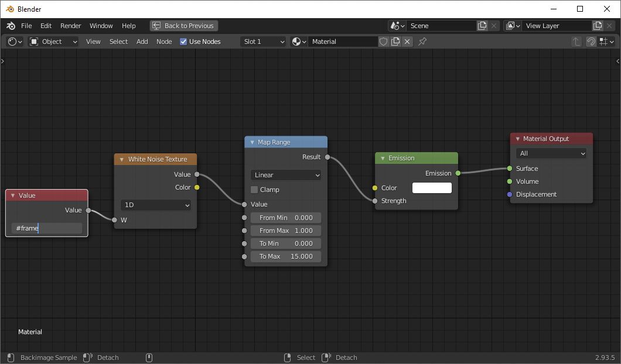Toggle the snap magnet icon
Image resolution: width=621 pixels, height=364 pixels.
pyautogui.click(x=591, y=42)
